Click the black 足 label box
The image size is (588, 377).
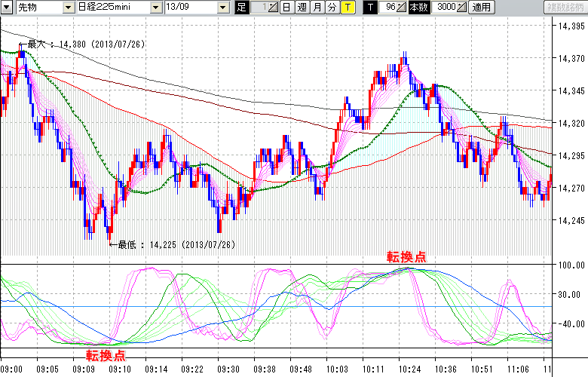pos(241,8)
